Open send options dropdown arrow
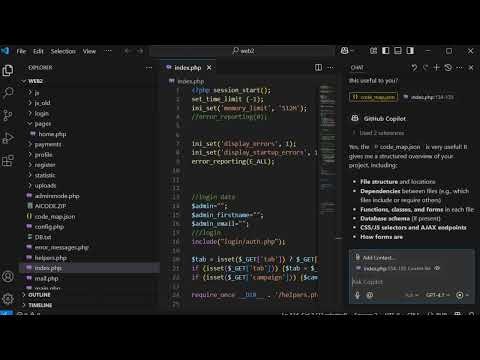 [x=467, y=295]
